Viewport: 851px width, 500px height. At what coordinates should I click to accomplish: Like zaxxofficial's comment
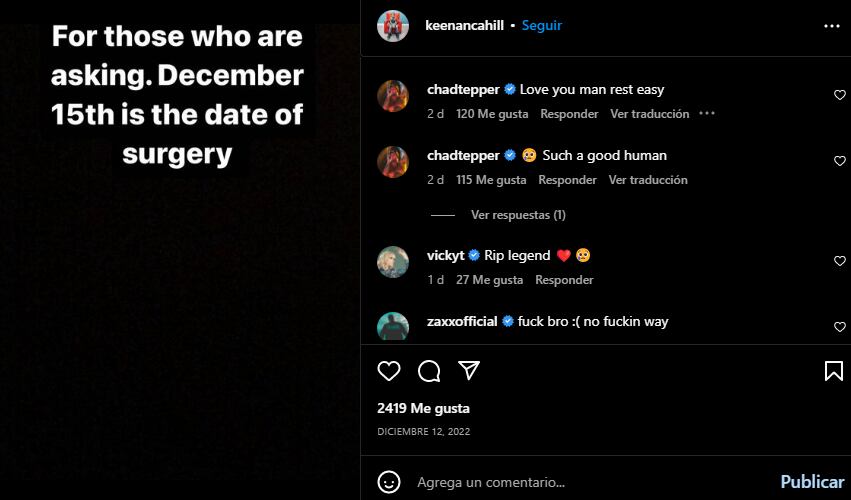[839, 327]
